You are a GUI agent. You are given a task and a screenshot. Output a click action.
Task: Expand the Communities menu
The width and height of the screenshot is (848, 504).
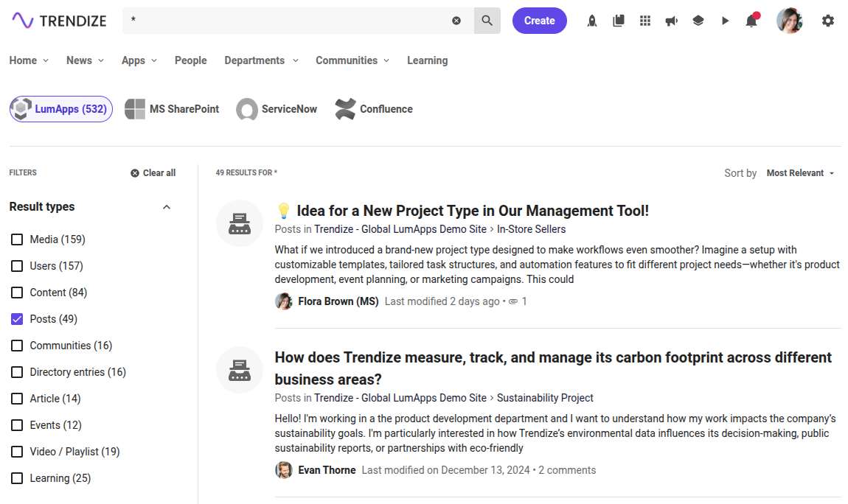[x=352, y=60]
